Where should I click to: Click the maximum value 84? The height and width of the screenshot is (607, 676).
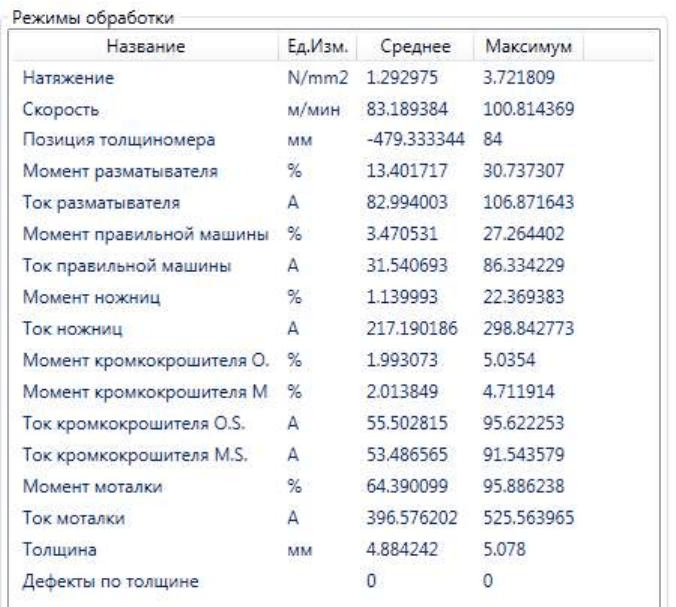492,139
